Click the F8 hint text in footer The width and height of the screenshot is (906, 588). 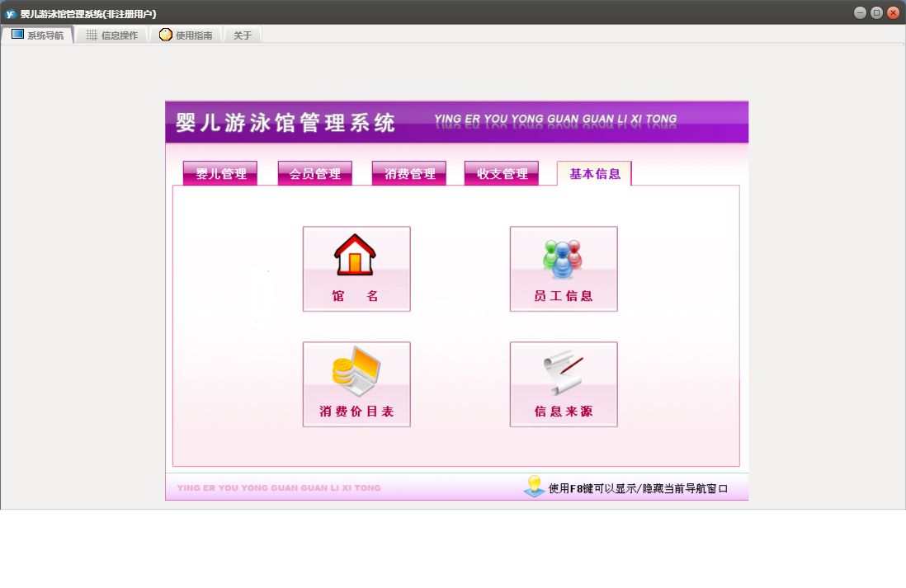point(638,489)
